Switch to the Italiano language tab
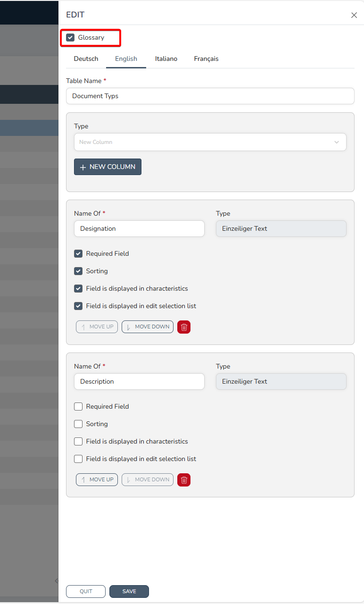 [166, 59]
